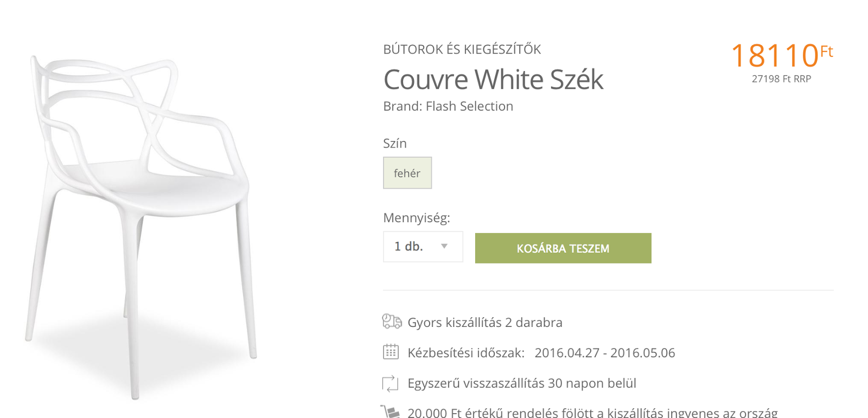Click the 27198 Ft RRP text
Screen dimensions: 868x418
[x=781, y=79]
